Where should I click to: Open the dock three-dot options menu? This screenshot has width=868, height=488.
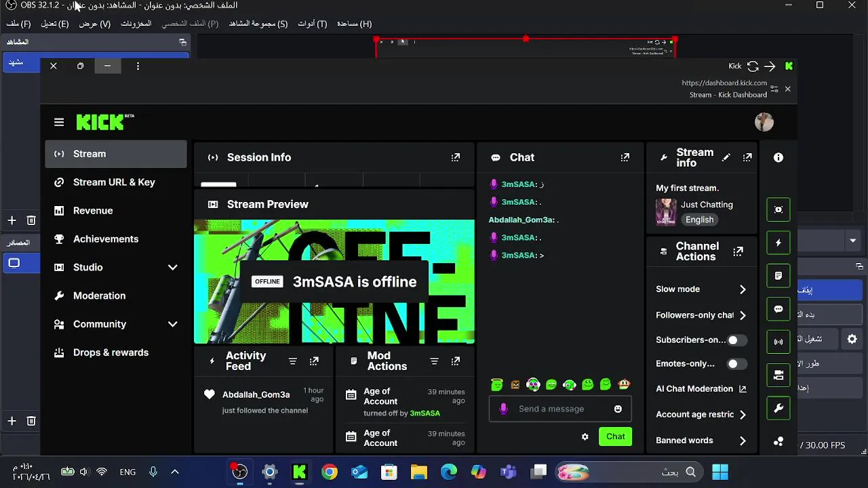[x=138, y=66]
